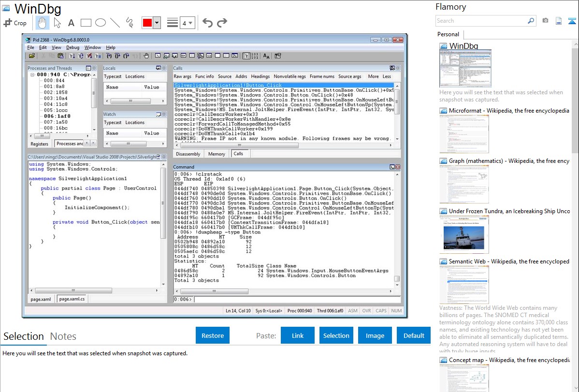Click status bar text Ln 14, Col 10
Viewport: 579px width, 392px height.
point(238,311)
